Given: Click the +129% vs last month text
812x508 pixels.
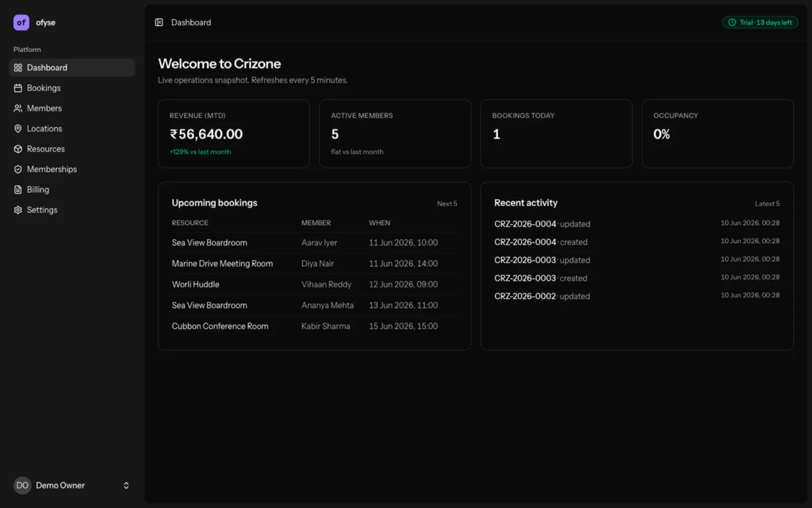Looking at the screenshot, I should 200,152.
